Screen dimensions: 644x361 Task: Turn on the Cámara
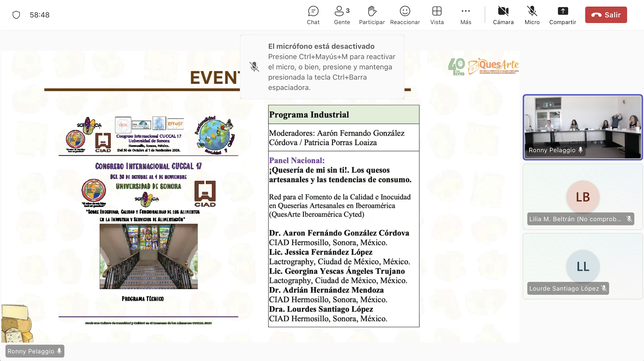[x=503, y=15]
